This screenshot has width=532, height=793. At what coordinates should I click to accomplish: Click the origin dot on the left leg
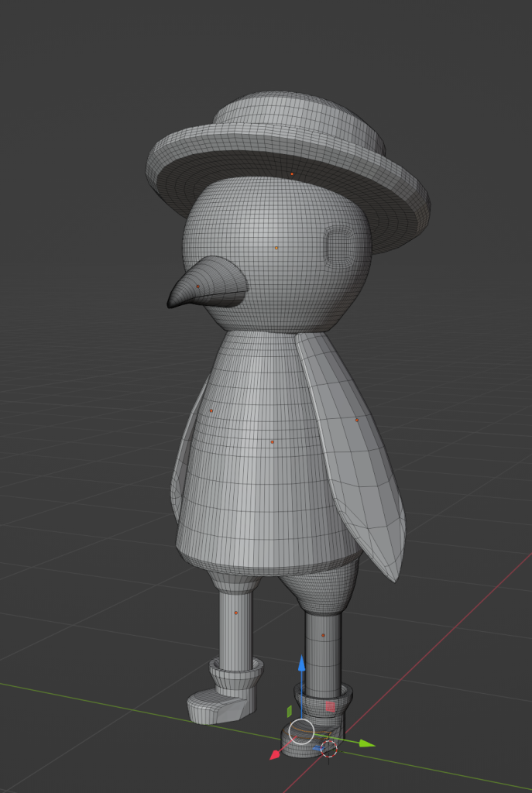236,613
